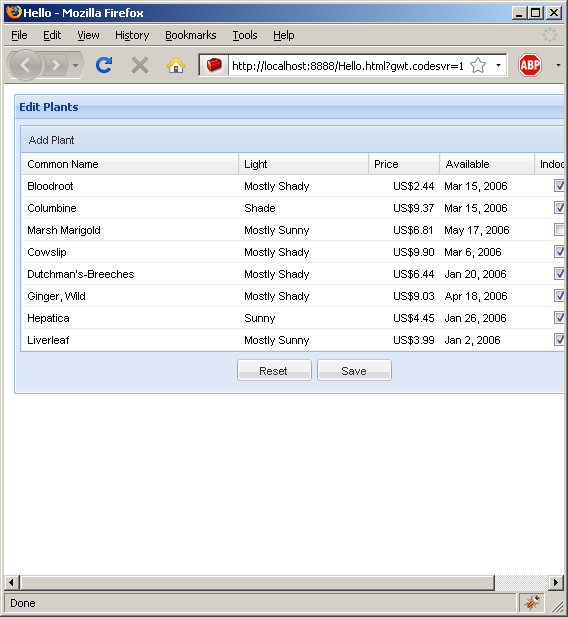568x617 pixels.
Task: Click the partially visible Indoor column header
Action: coord(551,164)
